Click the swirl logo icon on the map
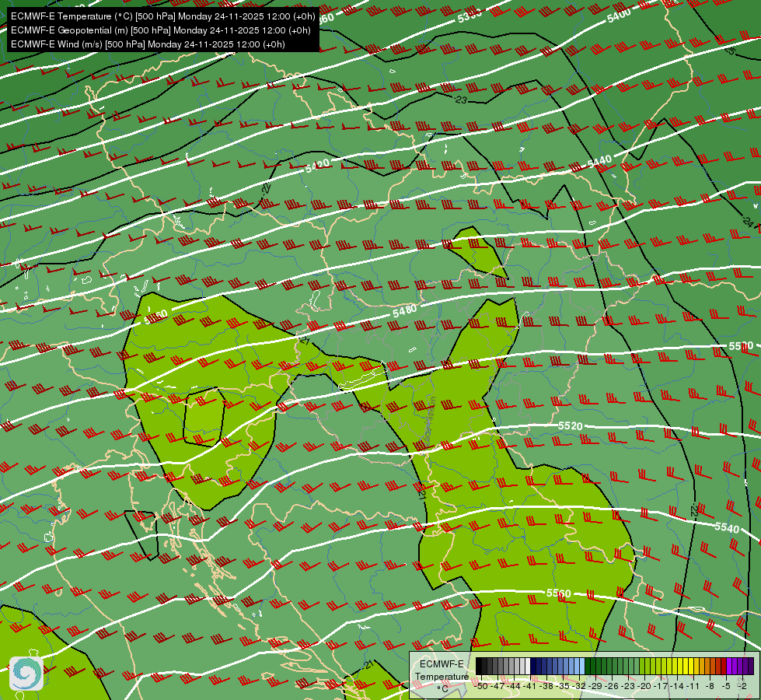761x700 pixels. click(x=26, y=674)
